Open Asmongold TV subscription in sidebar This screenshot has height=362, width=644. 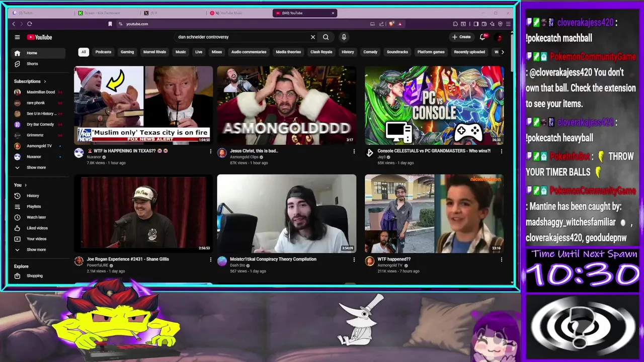click(x=38, y=146)
